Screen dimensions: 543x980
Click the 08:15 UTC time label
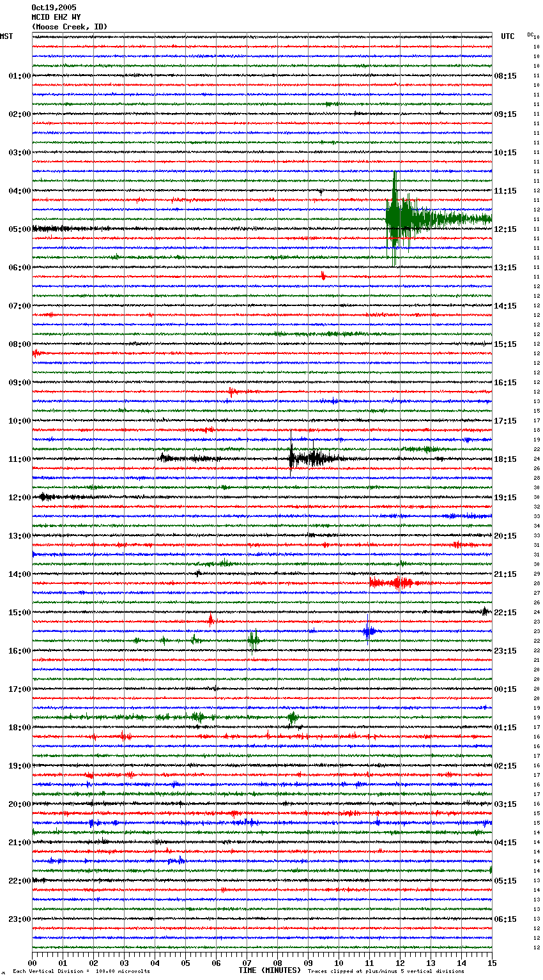(505, 76)
